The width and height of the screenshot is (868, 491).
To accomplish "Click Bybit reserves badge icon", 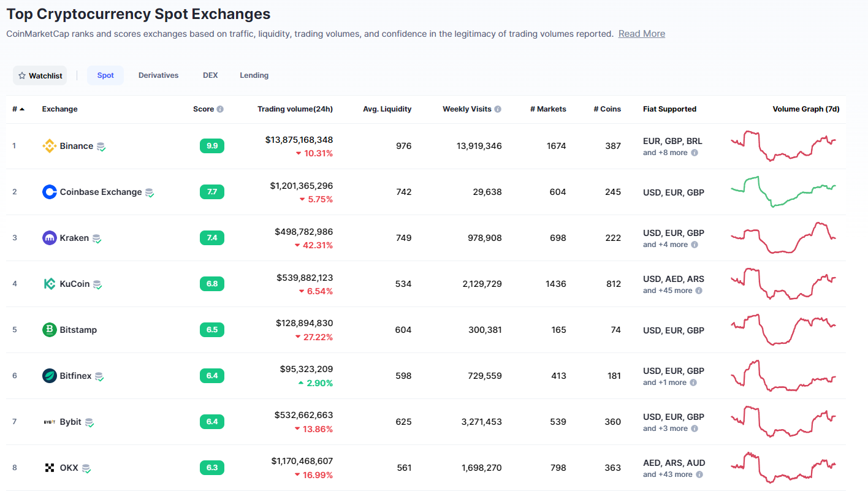I will (89, 422).
